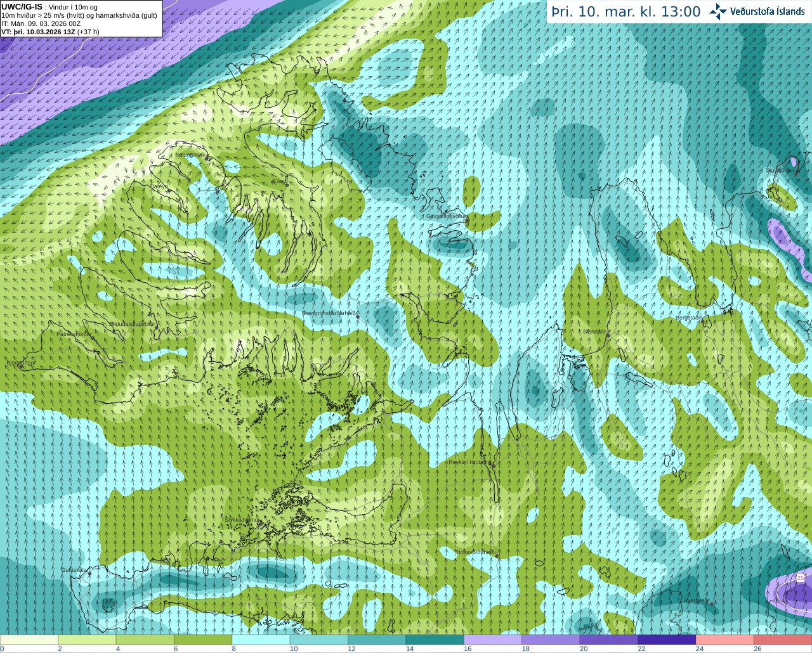Click the 10–12 m/s turquoise legend swatch

point(319,640)
